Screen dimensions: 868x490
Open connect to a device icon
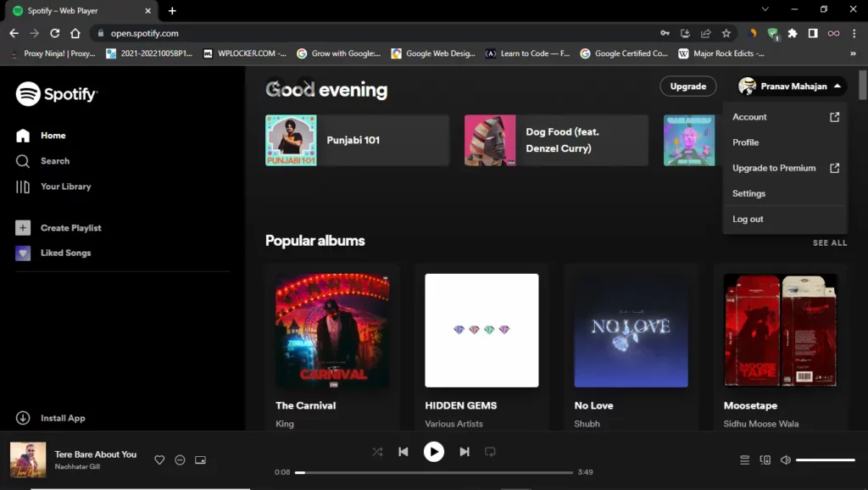pyautogui.click(x=765, y=460)
